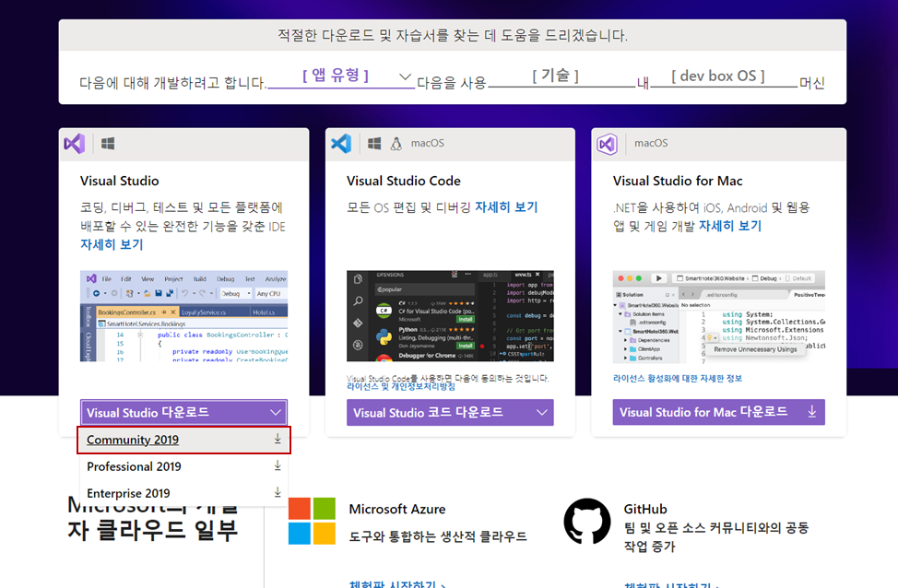Click the Visual Studio for Mac logo icon

tap(607, 144)
